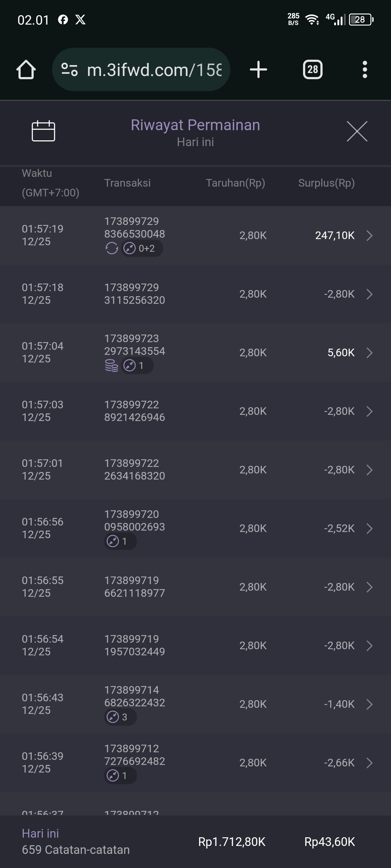Tap the site settings icon in address bar

[70, 69]
